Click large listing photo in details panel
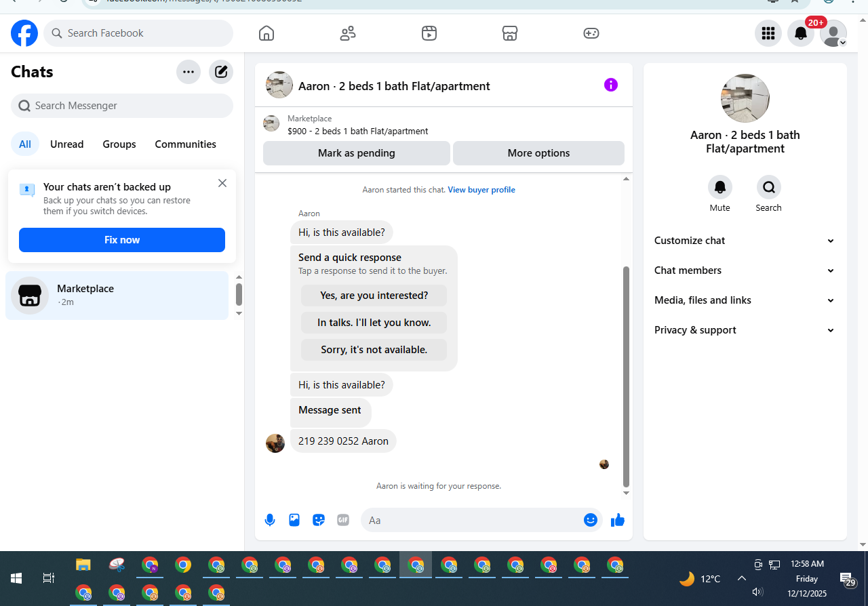868x606 pixels. tap(745, 98)
